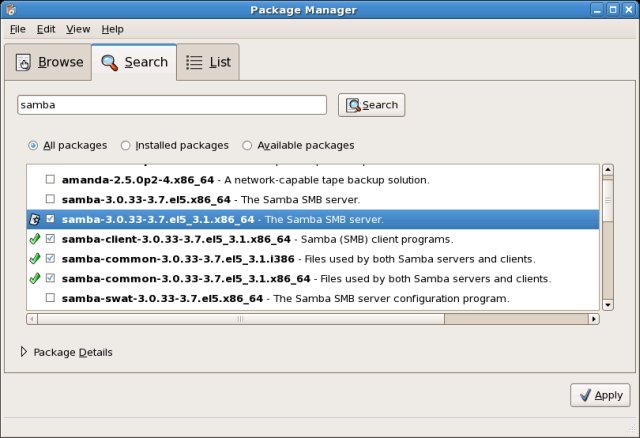
Task: Maximize the Package Manager window
Action: coord(613,10)
